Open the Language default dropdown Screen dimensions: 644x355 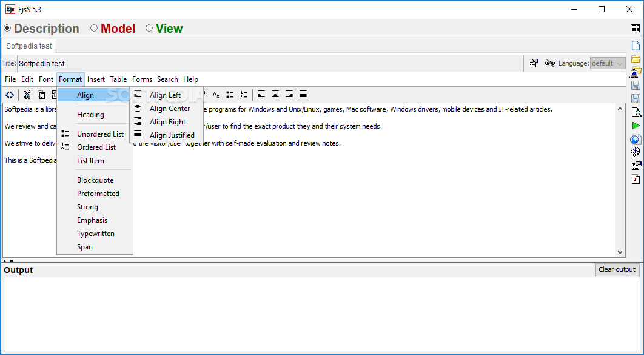pyautogui.click(x=608, y=63)
